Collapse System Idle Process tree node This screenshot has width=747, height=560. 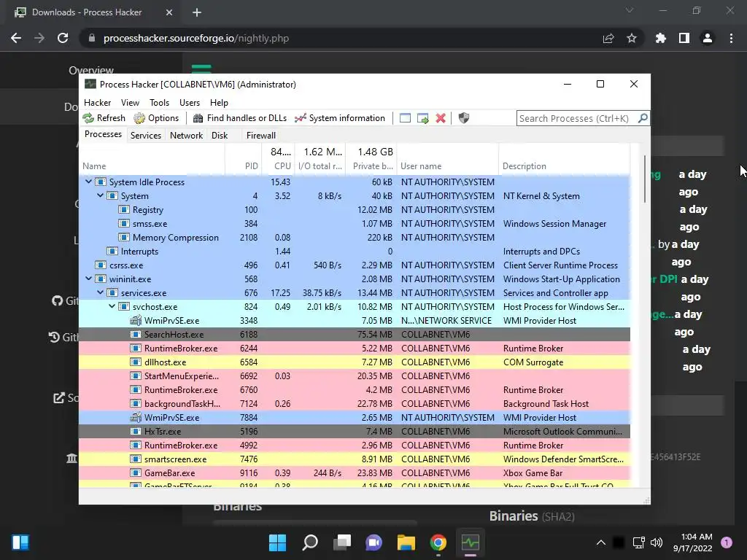click(88, 182)
